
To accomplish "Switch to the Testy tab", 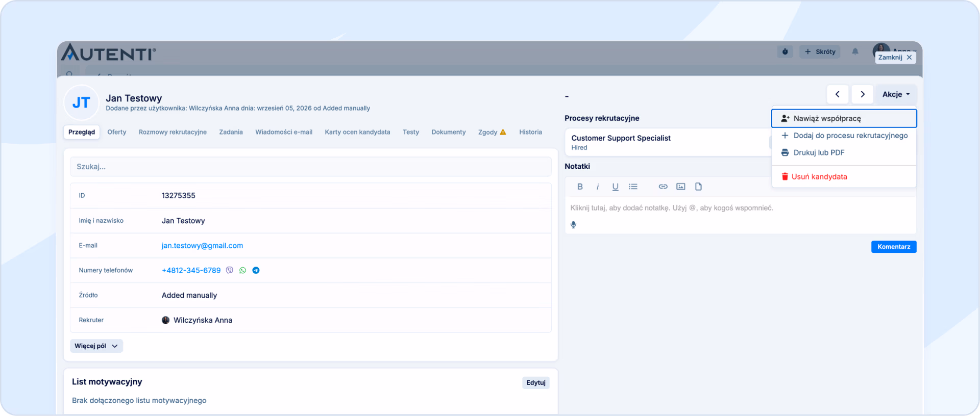I will click(x=411, y=132).
